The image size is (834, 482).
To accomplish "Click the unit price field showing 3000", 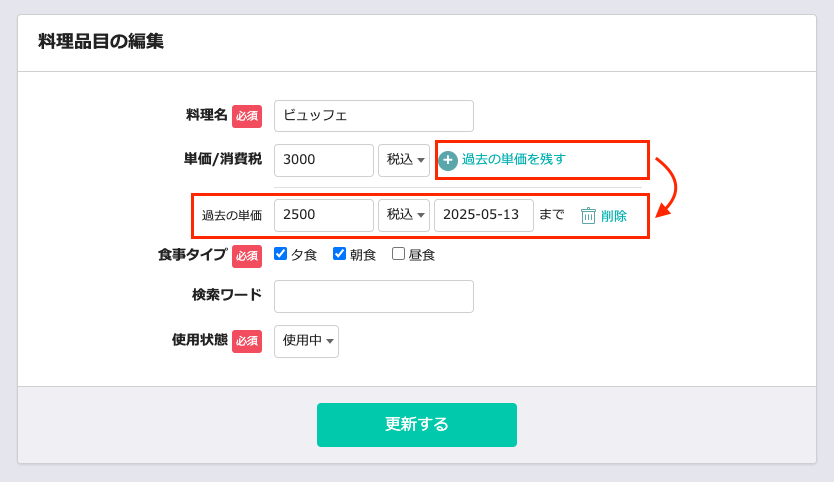I will pos(324,160).
